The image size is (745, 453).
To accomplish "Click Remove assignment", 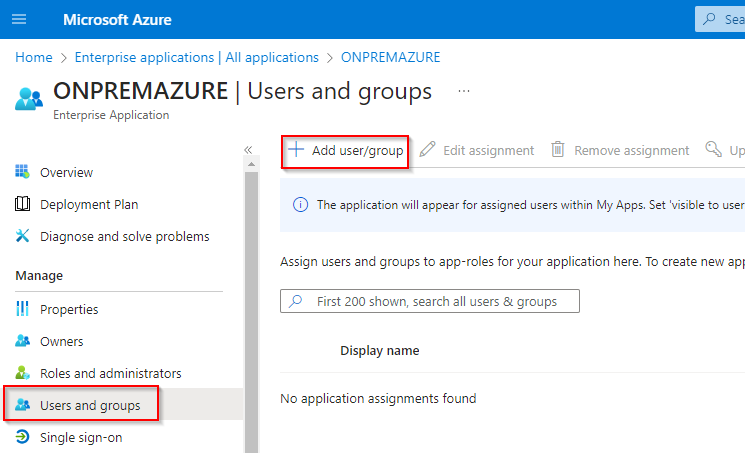I will 631,150.
